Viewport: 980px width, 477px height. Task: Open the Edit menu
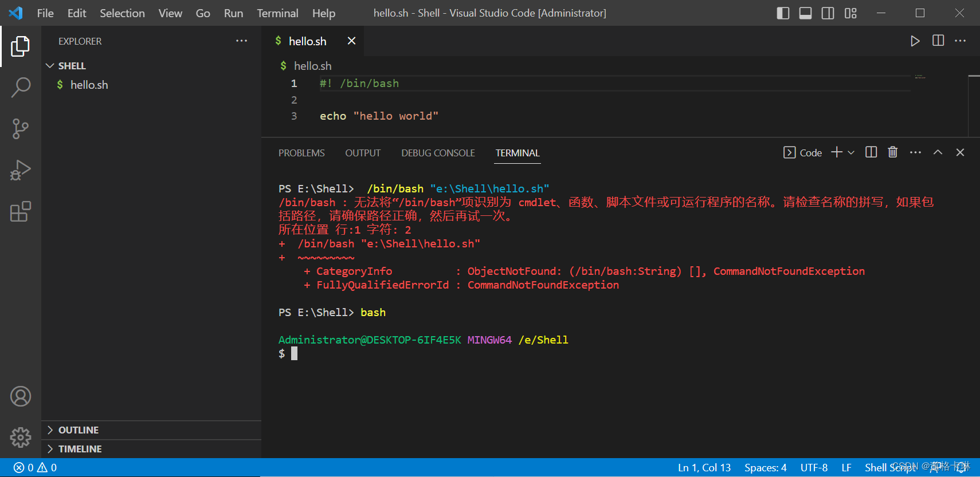(77, 13)
